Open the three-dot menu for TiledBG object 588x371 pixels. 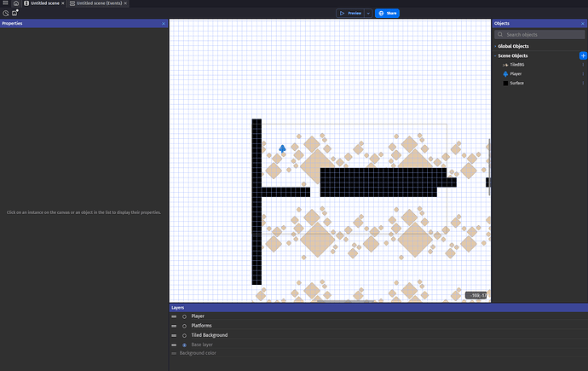(x=583, y=65)
